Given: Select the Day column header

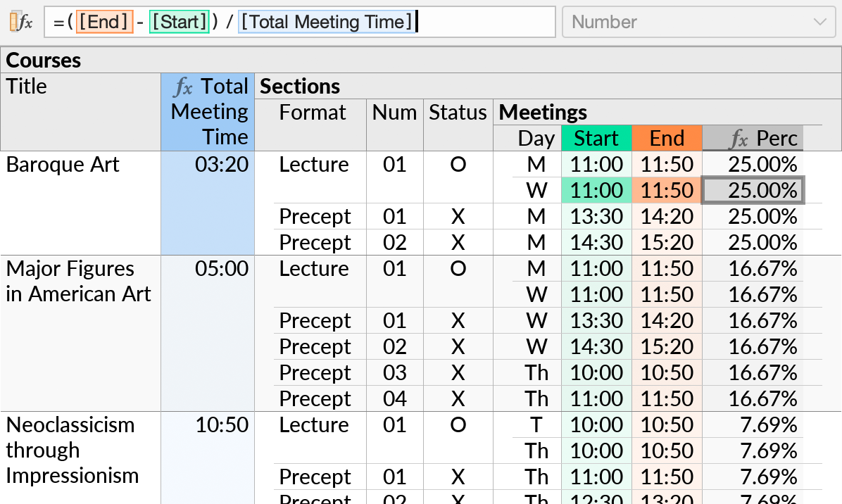Looking at the screenshot, I should point(536,138).
